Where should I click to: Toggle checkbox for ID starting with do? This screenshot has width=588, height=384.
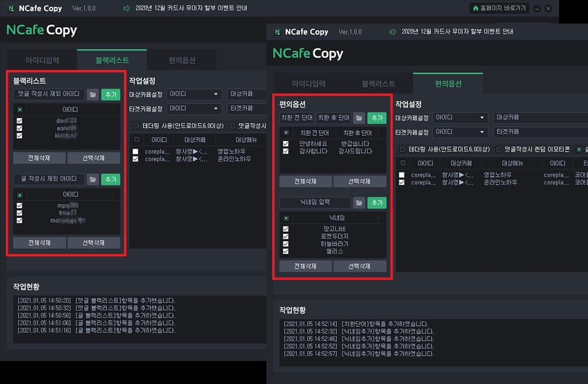tap(19, 121)
